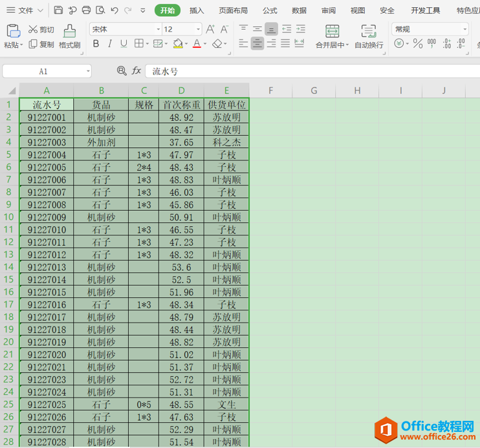Click the Paste clipboard icon

pyautogui.click(x=13, y=31)
